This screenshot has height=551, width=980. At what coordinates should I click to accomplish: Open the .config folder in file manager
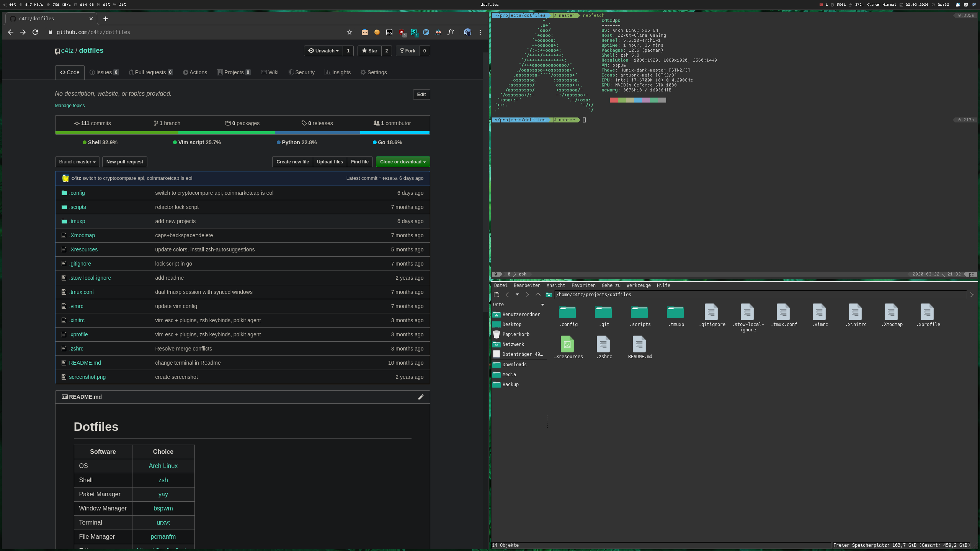pyautogui.click(x=567, y=312)
